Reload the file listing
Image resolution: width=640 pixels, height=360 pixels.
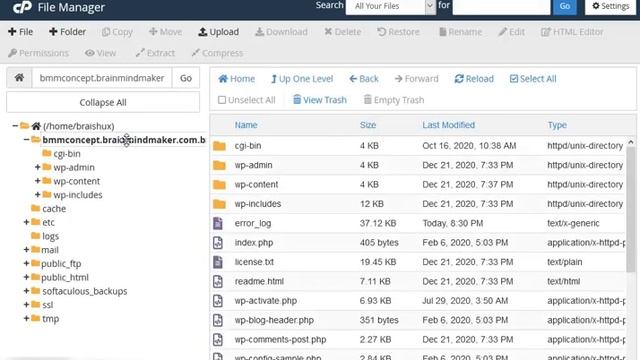(x=474, y=79)
